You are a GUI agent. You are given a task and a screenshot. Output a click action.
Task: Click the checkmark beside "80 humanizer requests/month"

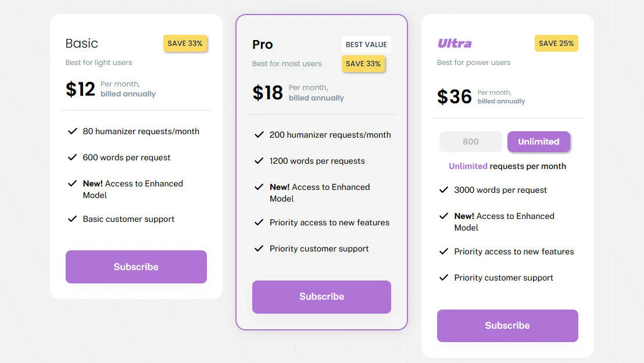pyautogui.click(x=73, y=131)
